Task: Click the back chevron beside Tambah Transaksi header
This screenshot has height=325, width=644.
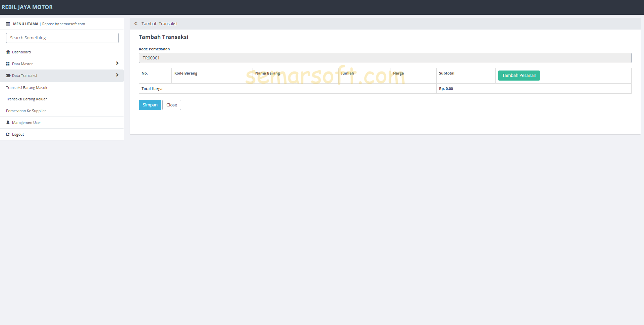Action: pos(136,24)
